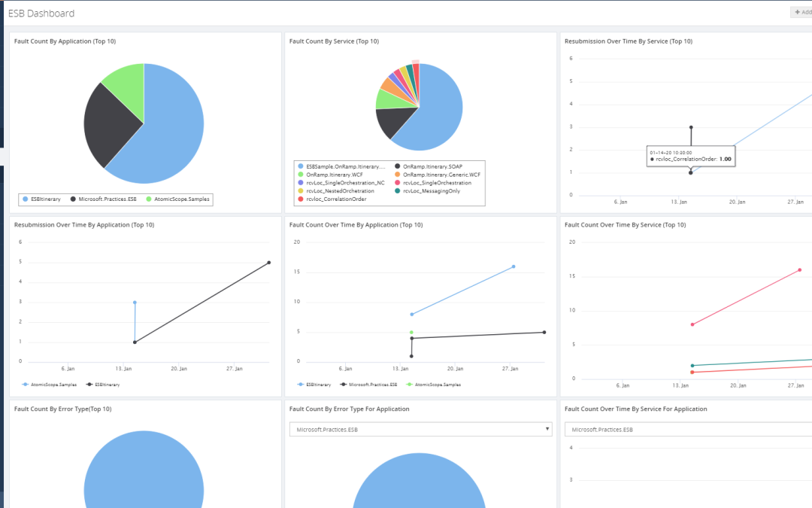The width and height of the screenshot is (812, 508).
Task: Toggle ESBItinerary legend in application pie chart
Action: tap(42, 199)
